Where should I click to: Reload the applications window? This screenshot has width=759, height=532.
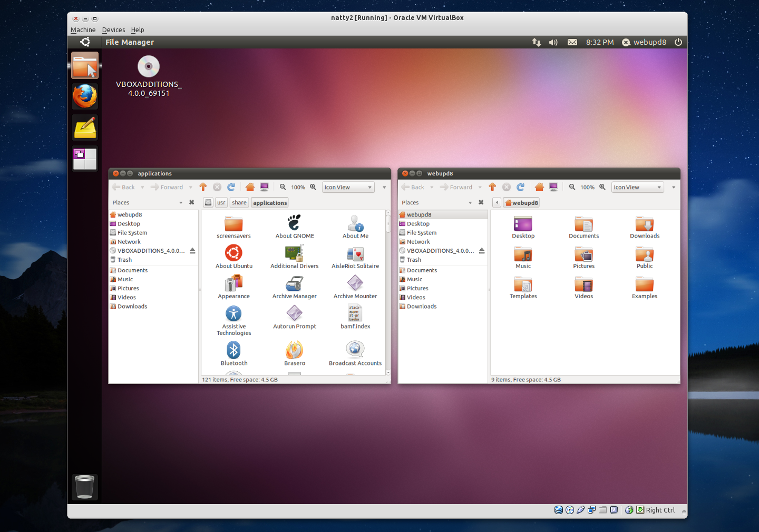tap(231, 187)
